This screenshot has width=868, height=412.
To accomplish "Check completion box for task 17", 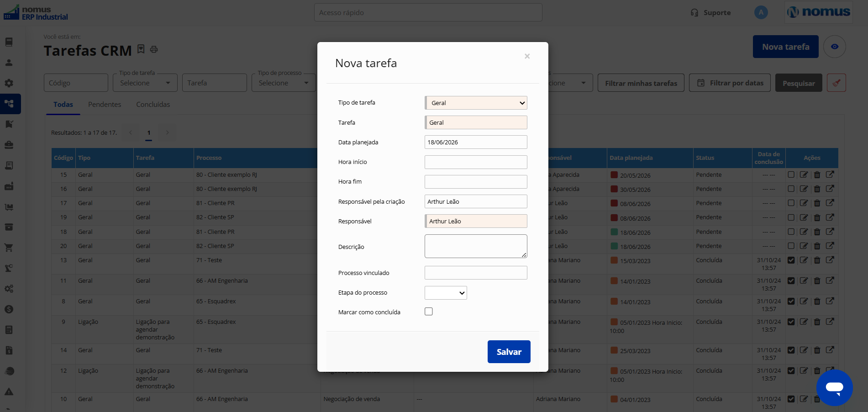I will (x=791, y=203).
